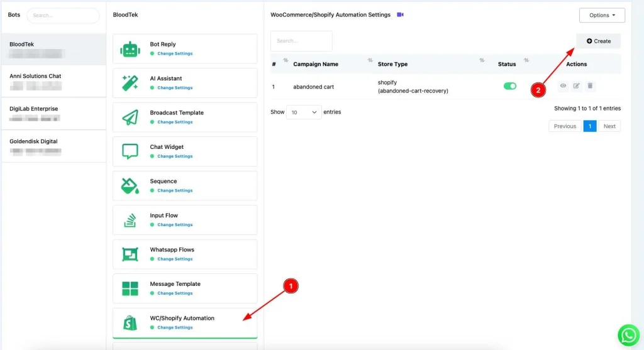Click the video tutorial camera icon
The height and width of the screenshot is (350, 644).
400,15
